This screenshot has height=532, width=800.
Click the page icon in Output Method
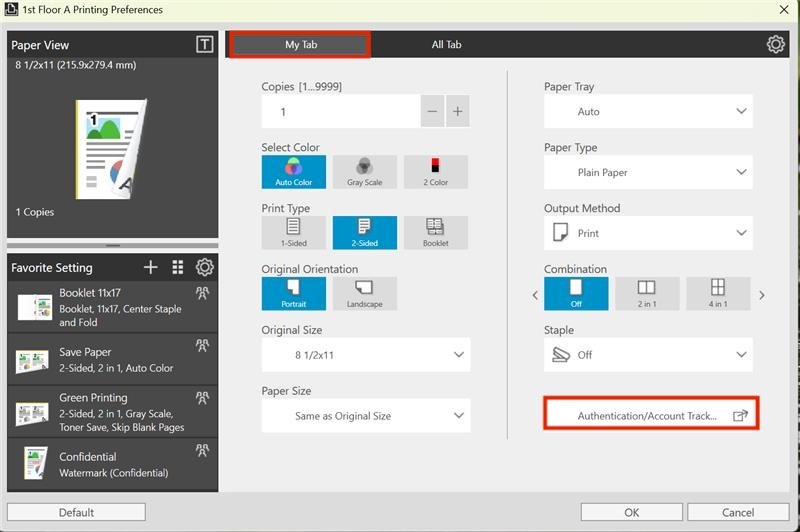[560, 233]
